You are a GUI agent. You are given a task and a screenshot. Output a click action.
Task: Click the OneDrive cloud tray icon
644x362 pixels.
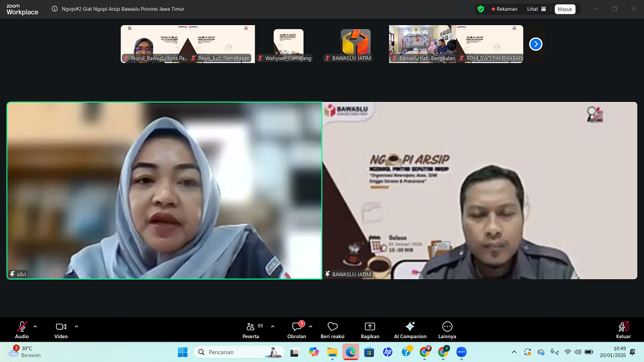(x=541, y=352)
